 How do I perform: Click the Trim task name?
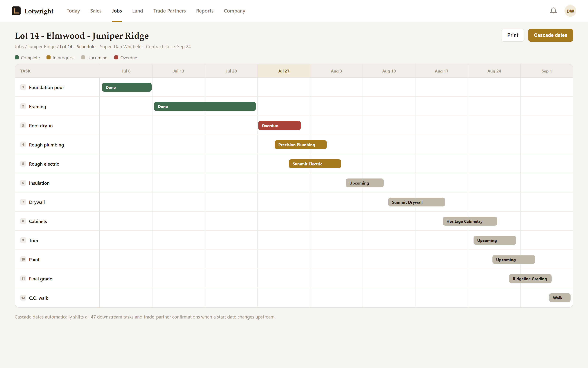(33, 240)
